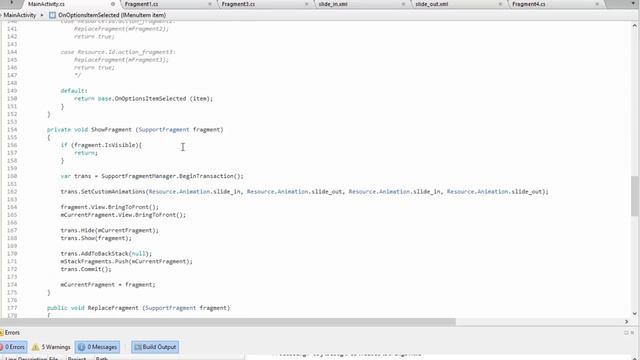Viewport: 640px width, 360px height.
Task: Place cursor on 'private void ShowFragment' line
Action: [x=135, y=129]
